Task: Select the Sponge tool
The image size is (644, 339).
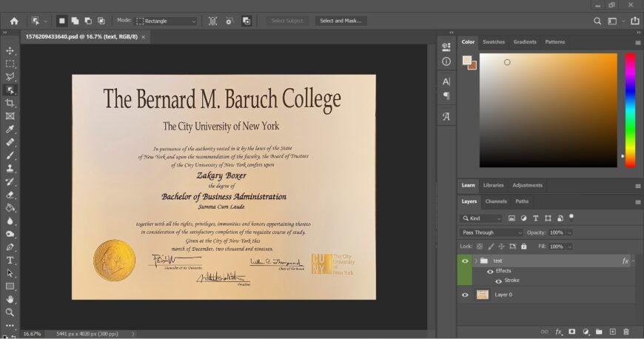Action: [10, 234]
